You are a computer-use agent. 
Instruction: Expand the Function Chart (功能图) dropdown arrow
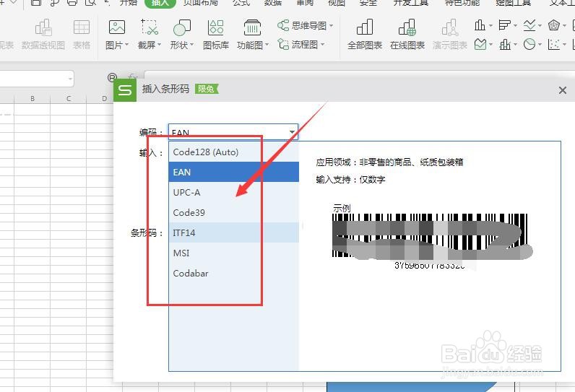pos(267,45)
